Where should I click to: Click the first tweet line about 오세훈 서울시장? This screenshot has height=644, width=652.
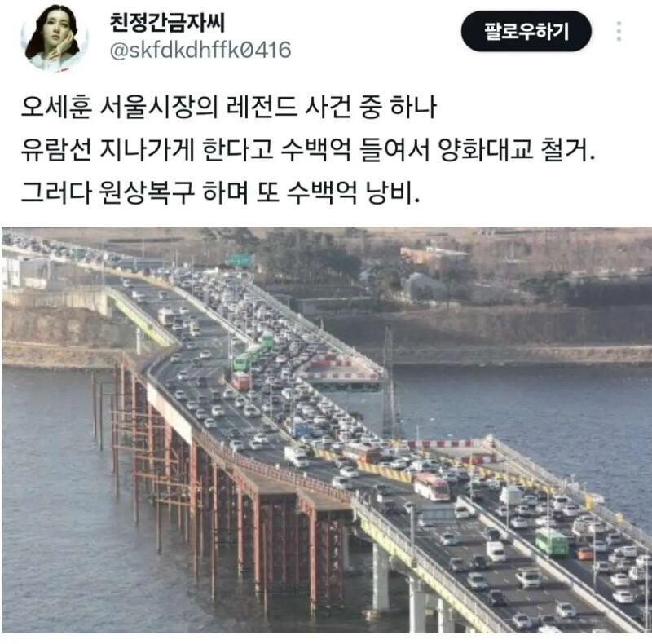229,107
